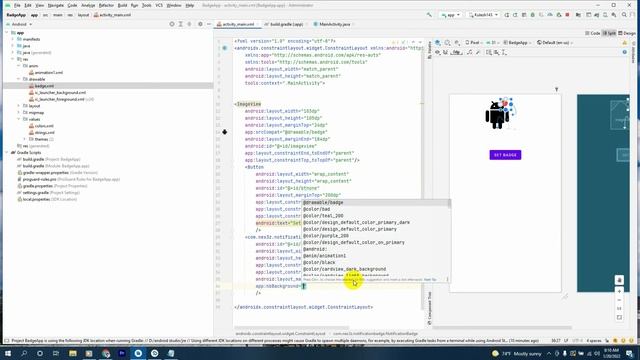
Task: Open Windows notification center icon
Action: pyautogui.click(x=629, y=353)
